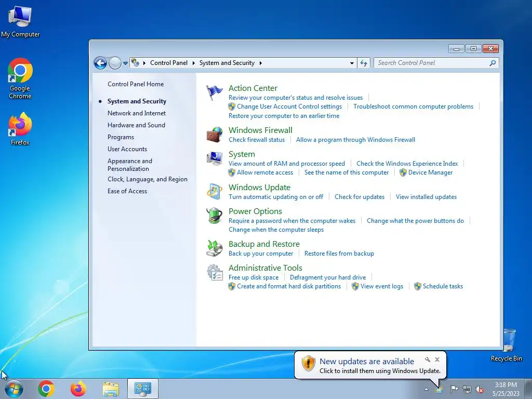Open the Device Manager link
The width and height of the screenshot is (532, 399).
point(431,172)
